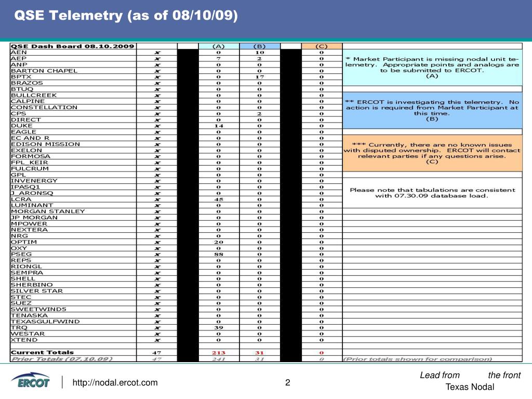The height and width of the screenshot is (399, 532).
Task: Click the EDISON MISSION row label
Action: tap(46, 144)
